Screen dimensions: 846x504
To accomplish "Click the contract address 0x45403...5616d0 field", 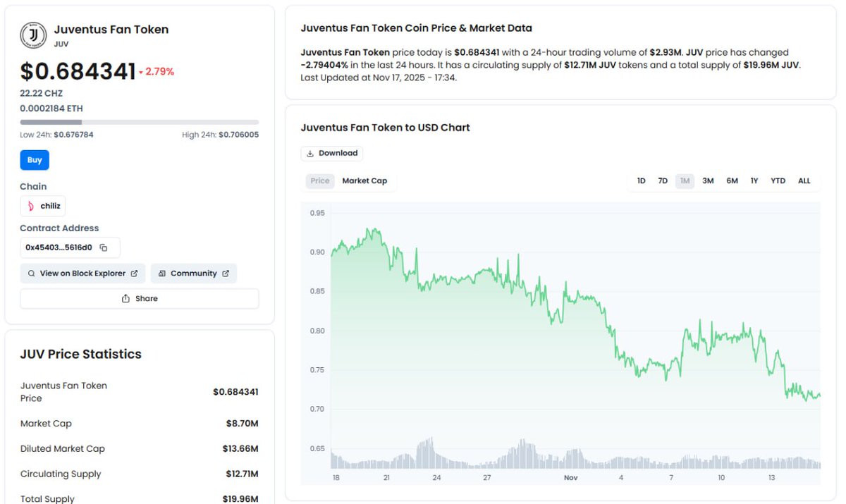I will 59,247.
